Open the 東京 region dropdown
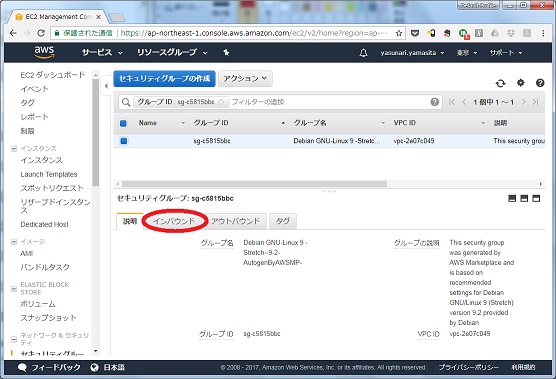Viewport: 556px width, 379px height. click(x=467, y=53)
